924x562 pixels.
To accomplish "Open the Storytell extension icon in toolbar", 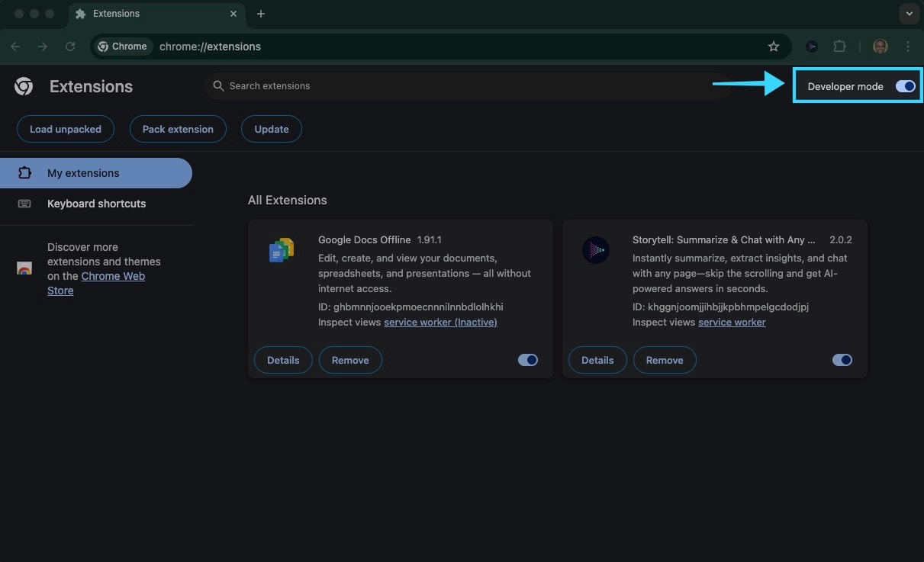I will 812,47.
